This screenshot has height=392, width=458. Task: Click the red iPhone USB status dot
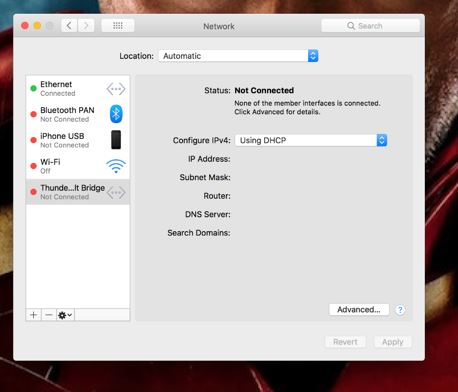point(33,140)
